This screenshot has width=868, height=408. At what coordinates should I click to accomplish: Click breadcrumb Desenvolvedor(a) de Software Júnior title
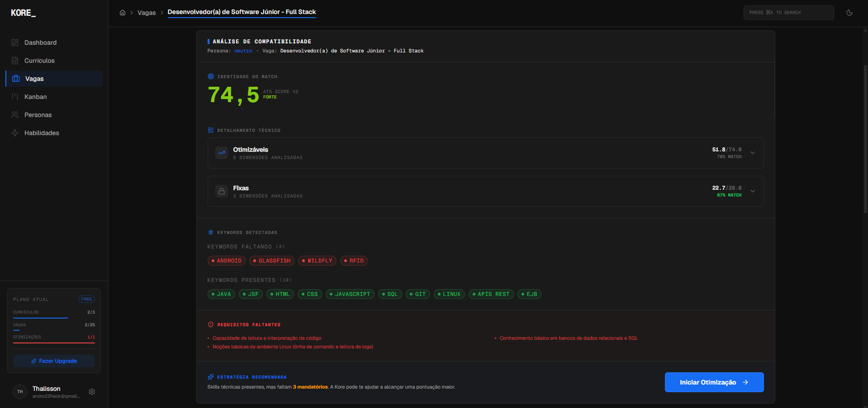[x=242, y=12]
